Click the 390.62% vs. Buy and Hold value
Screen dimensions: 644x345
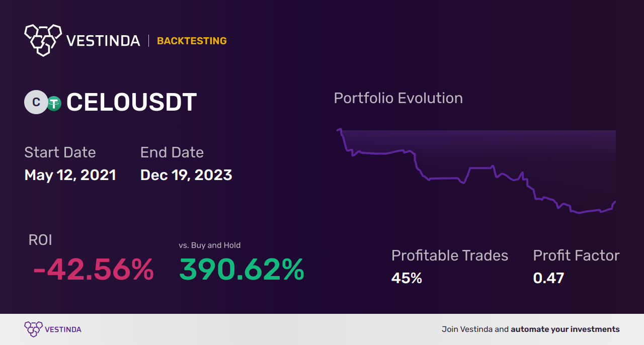coord(242,270)
